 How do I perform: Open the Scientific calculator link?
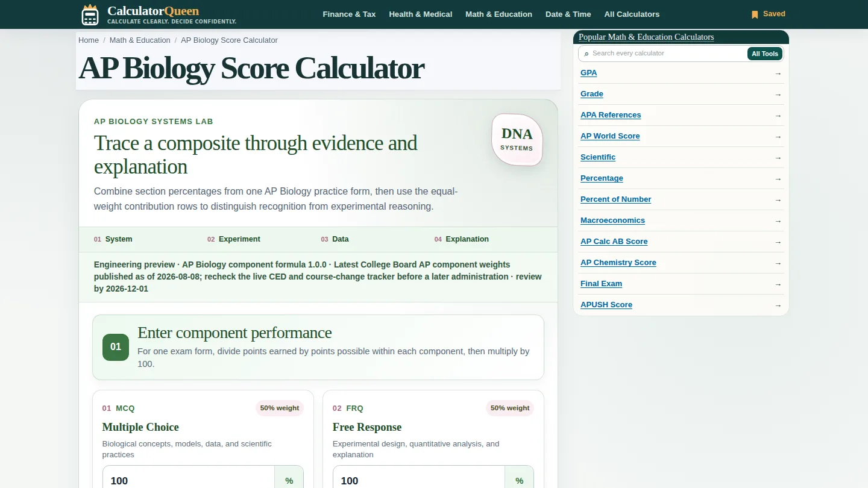coord(598,157)
